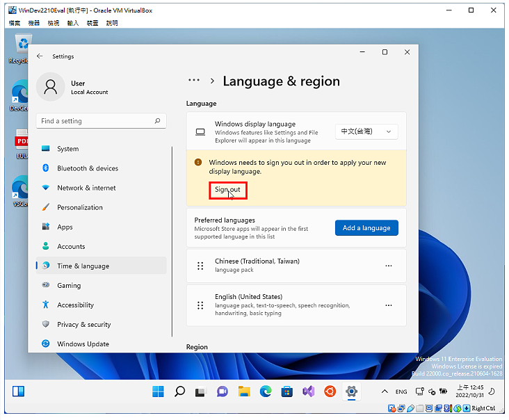This screenshot has height=420, width=509.
Task: Launch Ubuntu from the taskbar
Action: pos(330,391)
